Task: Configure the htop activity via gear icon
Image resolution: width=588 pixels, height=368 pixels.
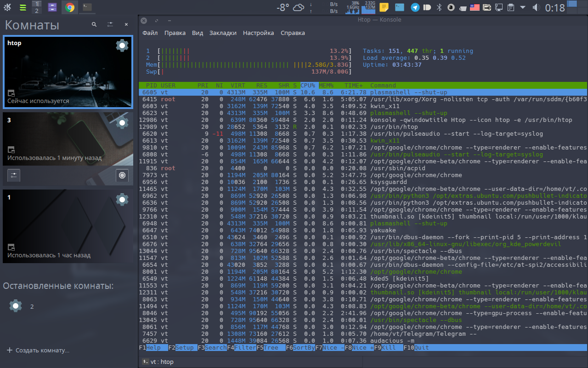Action: (122, 45)
